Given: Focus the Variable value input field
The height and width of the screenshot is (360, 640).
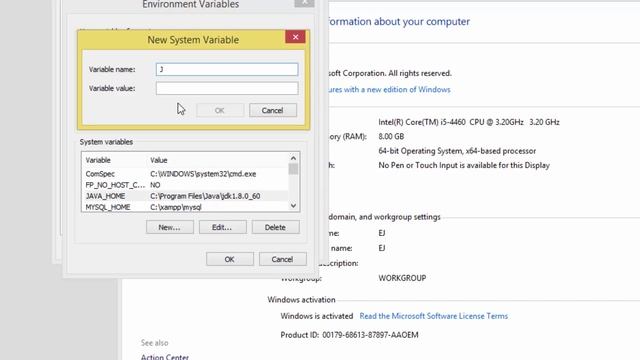Looking at the screenshot, I should [x=227, y=88].
